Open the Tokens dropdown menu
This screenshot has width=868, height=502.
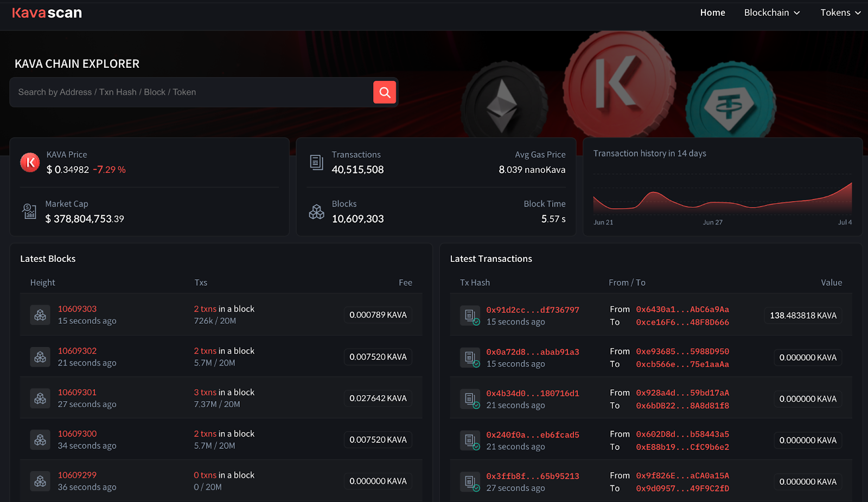click(840, 12)
